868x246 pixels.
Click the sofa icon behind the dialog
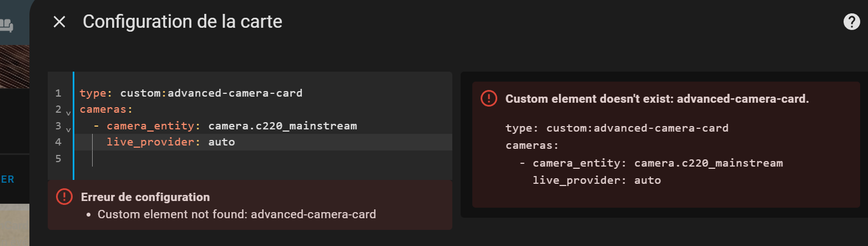[7, 25]
